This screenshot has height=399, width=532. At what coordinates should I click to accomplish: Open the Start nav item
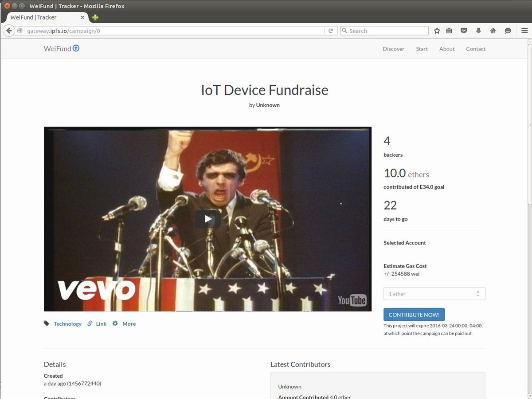click(422, 49)
